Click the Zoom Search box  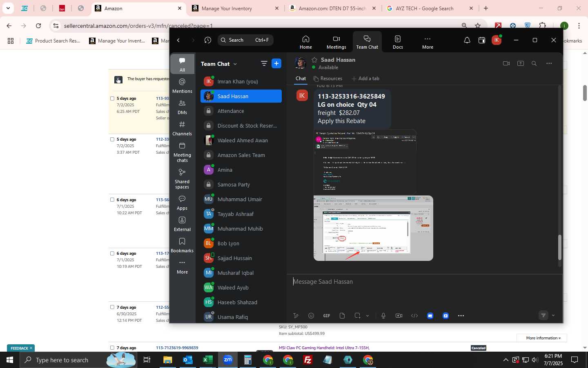245,40
